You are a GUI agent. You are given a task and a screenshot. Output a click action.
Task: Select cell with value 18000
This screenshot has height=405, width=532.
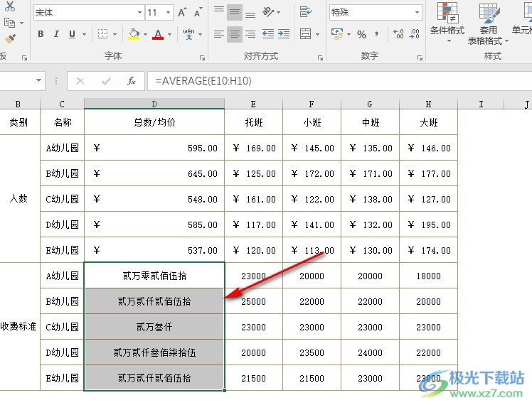[x=429, y=276]
